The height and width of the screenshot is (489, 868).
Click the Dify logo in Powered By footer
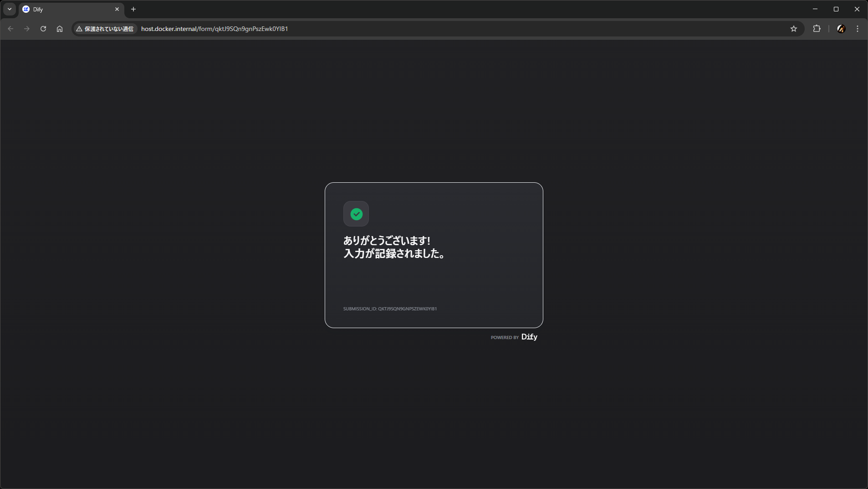pyautogui.click(x=529, y=337)
